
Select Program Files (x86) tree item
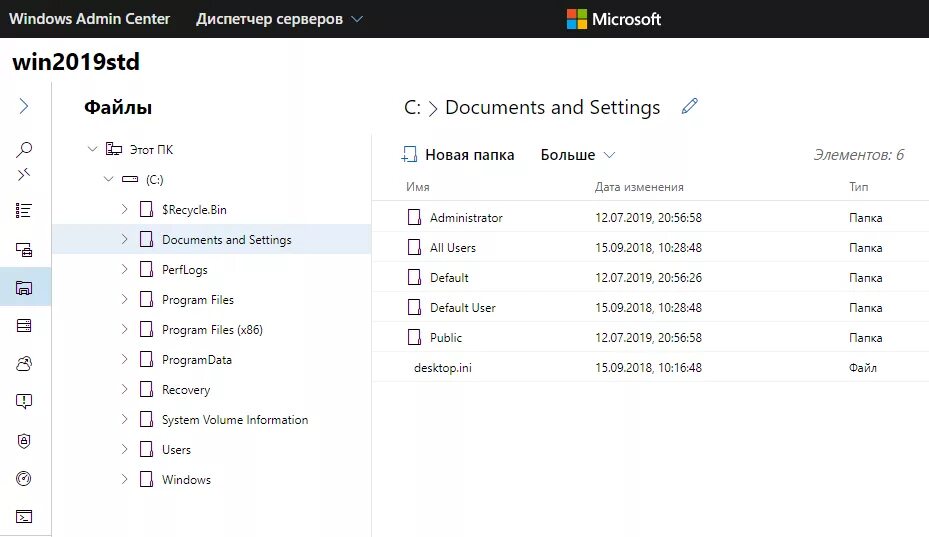[212, 330]
